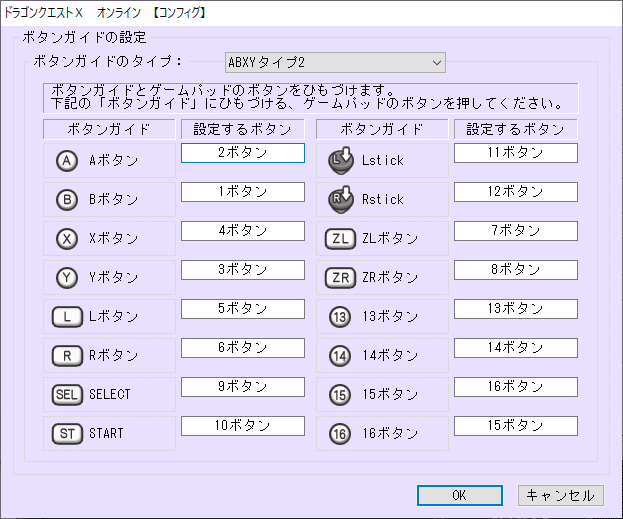The image size is (623, 519).
Task: Click the Lstick guide label text
Action: (x=383, y=161)
